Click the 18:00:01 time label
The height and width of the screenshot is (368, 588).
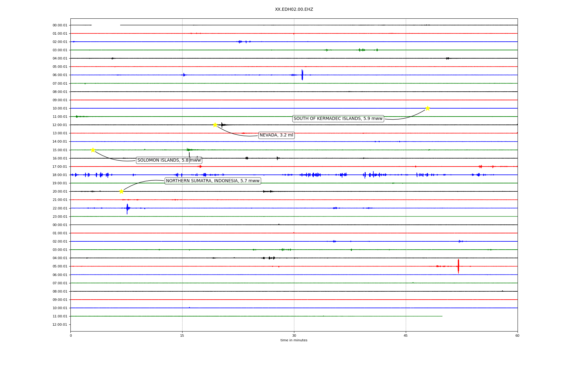(x=60, y=175)
